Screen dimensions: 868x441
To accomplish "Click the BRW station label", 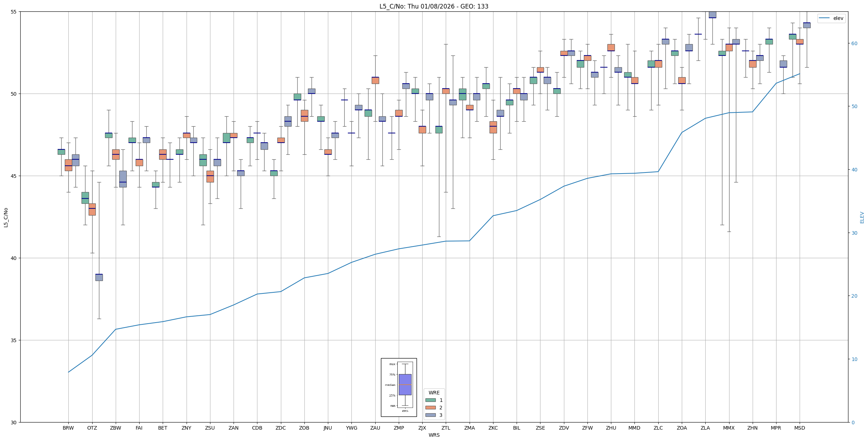I will point(68,428).
